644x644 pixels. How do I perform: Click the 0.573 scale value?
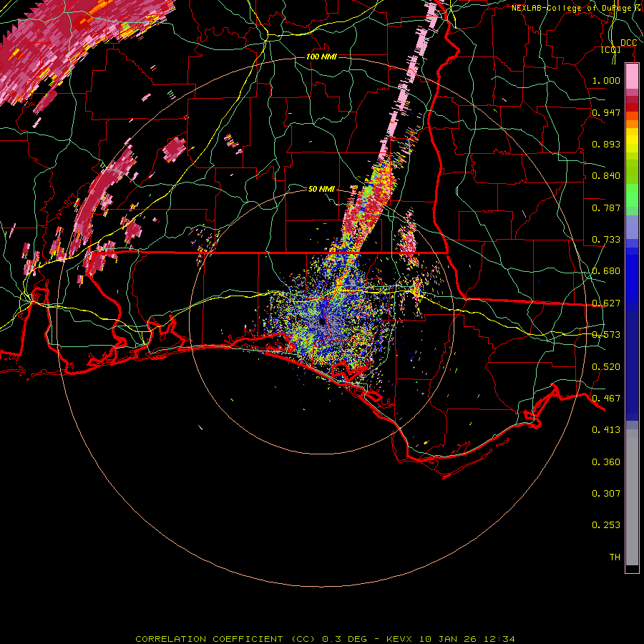click(x=606, y=335)
